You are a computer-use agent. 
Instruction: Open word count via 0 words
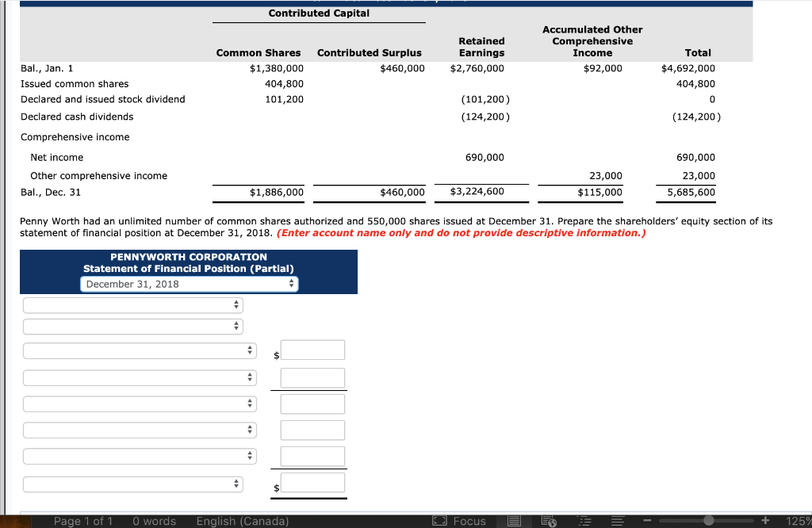pos(155,521)
